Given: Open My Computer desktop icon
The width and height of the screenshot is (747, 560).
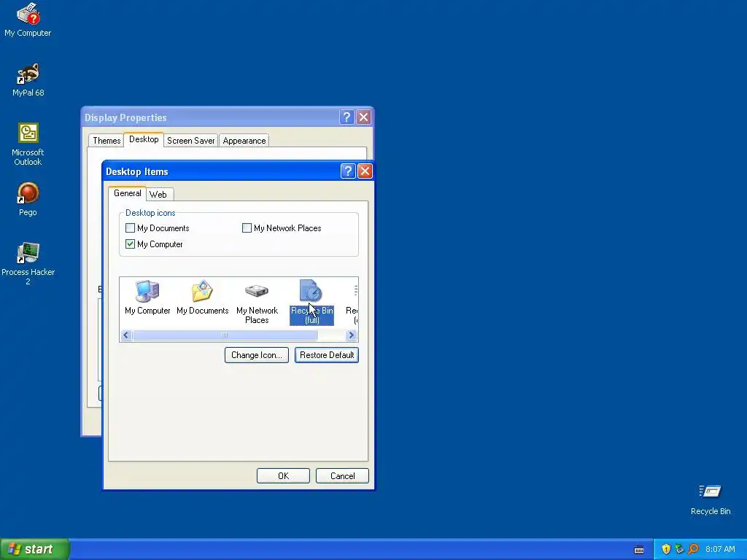Looking at the screenshot, I should [28, 20].
